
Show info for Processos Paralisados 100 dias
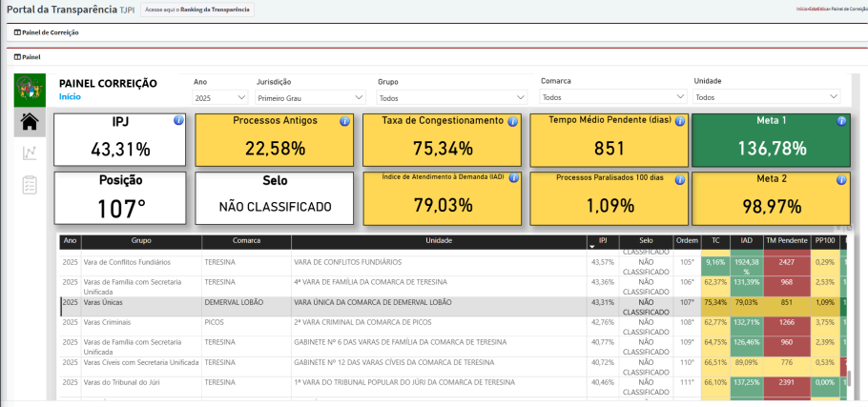pos(680,179)
